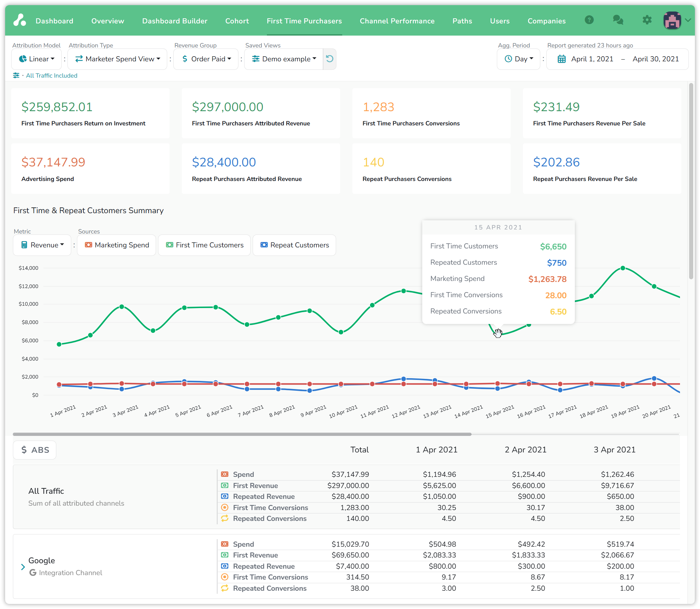
Task: Click the Companies nav link
Action: [546, 21]
